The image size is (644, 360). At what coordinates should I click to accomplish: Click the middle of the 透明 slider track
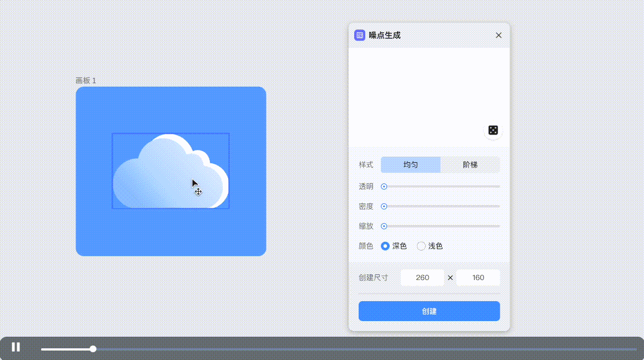[441, 187]
